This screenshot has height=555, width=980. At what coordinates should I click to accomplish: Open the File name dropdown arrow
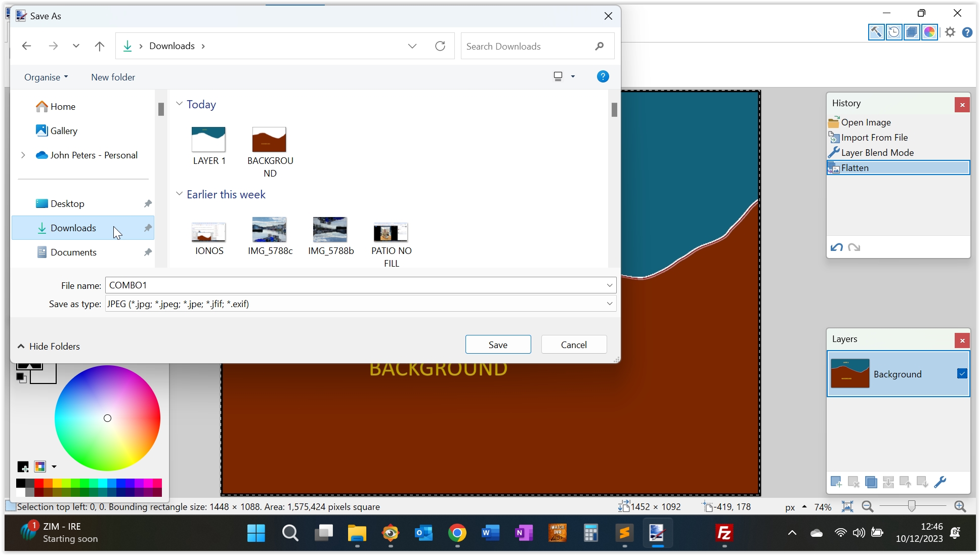[610, 285]
